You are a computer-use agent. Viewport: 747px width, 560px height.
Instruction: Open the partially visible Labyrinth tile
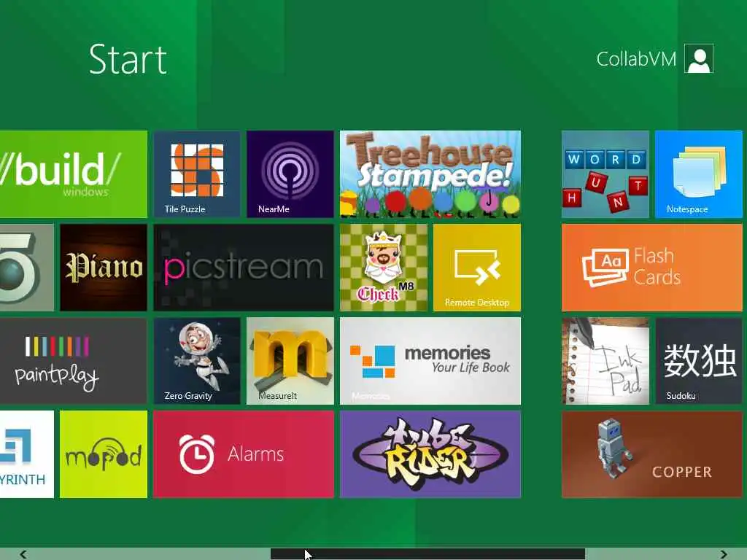click(x=27, y=454)
